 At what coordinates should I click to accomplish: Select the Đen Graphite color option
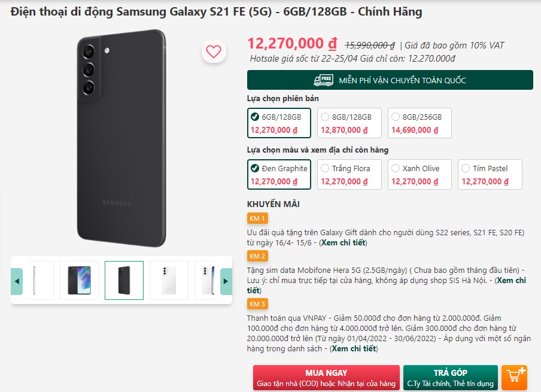point(279,174)
